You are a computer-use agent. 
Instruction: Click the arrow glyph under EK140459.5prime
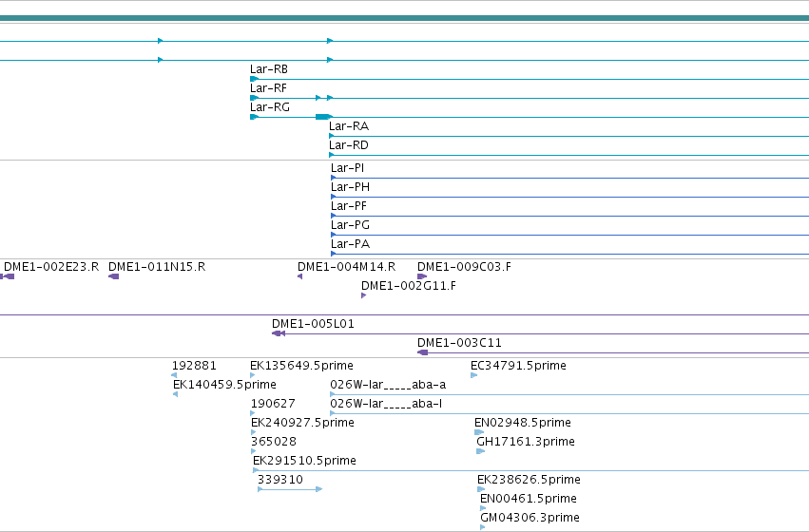tap(176, 394)
